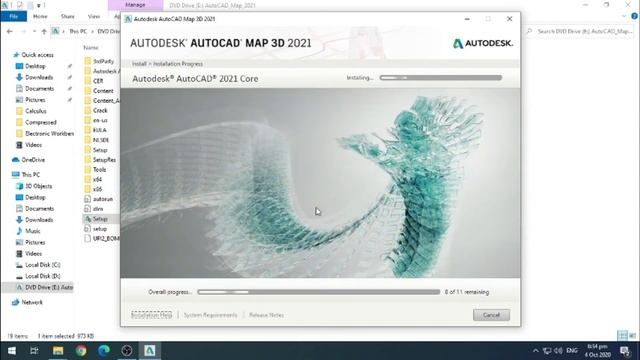640x360 pixels.
Task: Open the View ribbon tab
Action: click(x=94, y=16)
